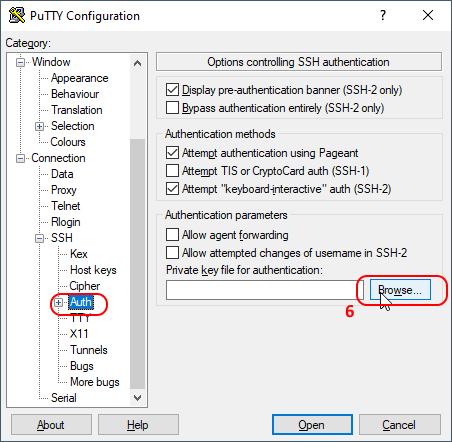Click the PuTTY icon in title bar

(17, 15)
